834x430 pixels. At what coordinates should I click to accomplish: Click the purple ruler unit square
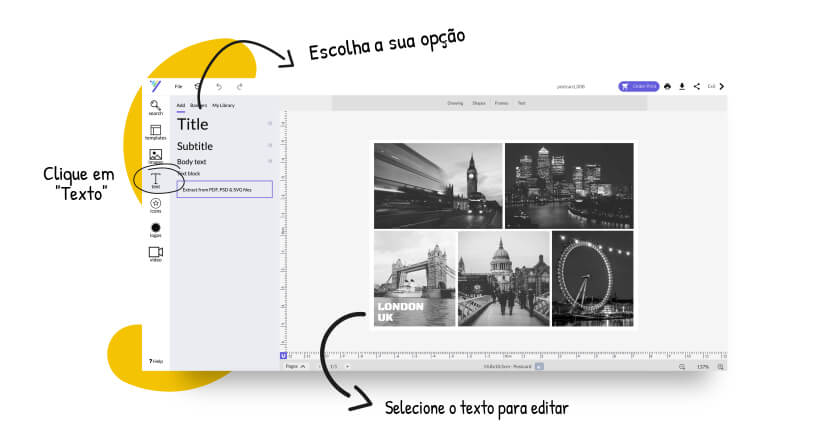tap(283, 355)
